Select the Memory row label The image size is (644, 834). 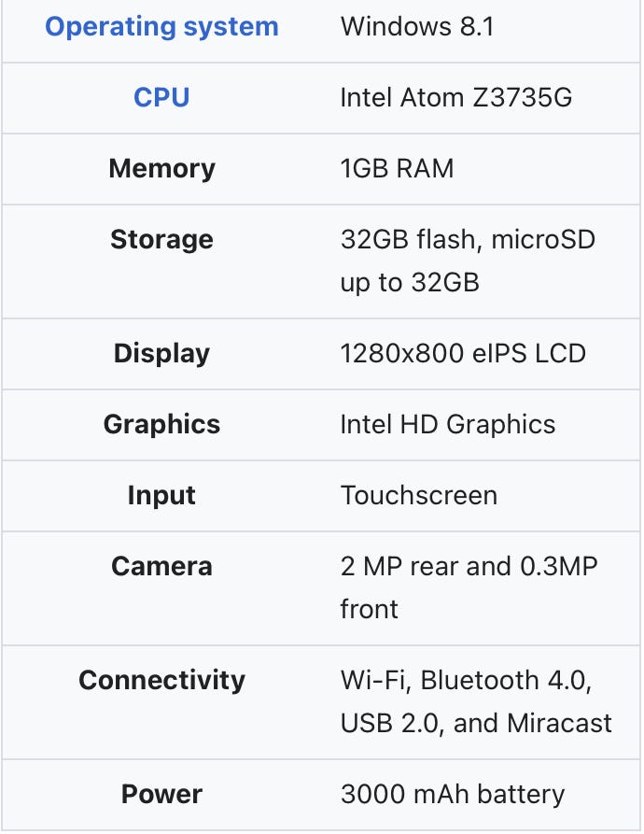tap(161, 168)
